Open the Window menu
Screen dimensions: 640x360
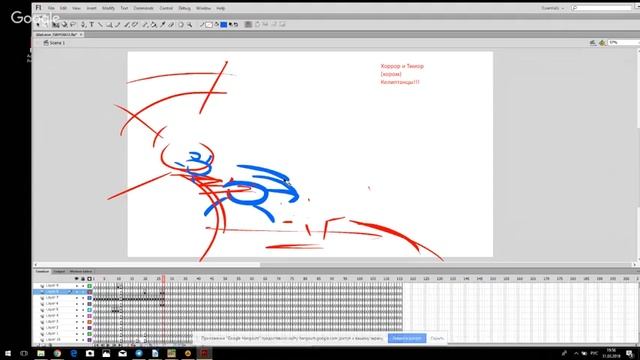[x=203, y=8]
